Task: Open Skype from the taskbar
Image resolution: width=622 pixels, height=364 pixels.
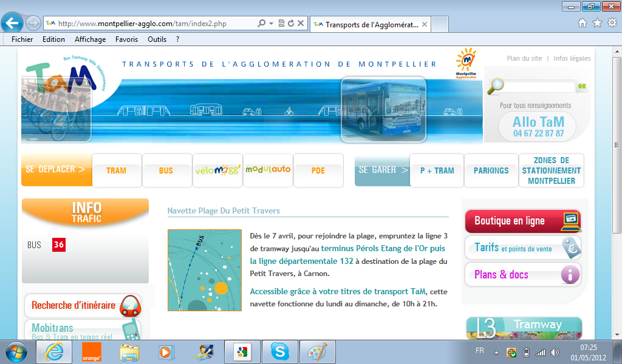Action: click(x=280, y=352)
